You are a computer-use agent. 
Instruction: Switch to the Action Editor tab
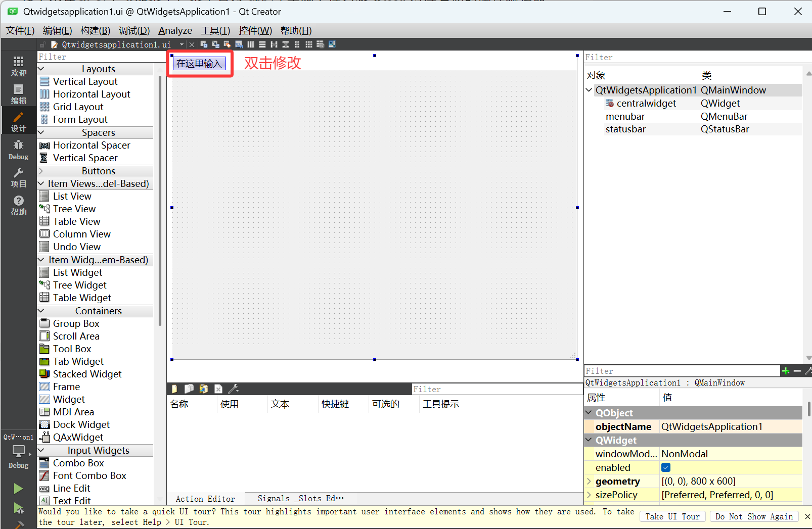(205, 499)
